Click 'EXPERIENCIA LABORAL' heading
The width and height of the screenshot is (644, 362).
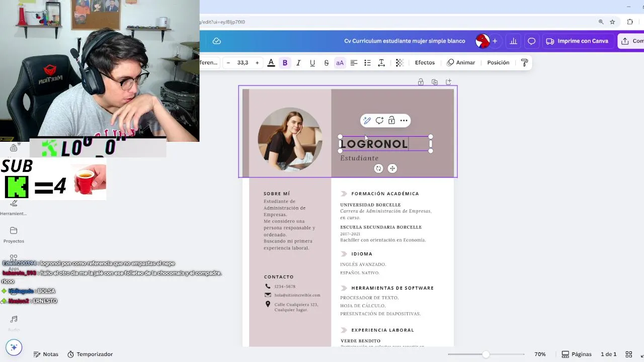383,330
